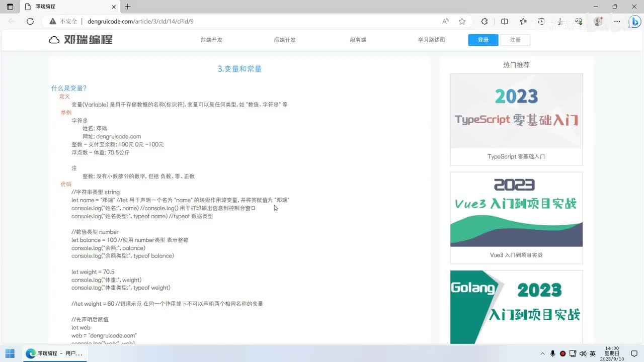Switch the 英 input method indicator

pos(593,353)
